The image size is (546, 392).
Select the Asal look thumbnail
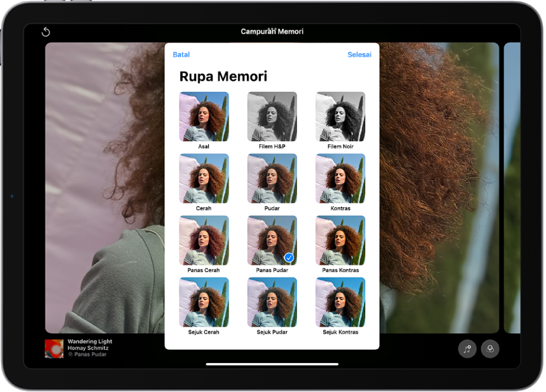204,117
